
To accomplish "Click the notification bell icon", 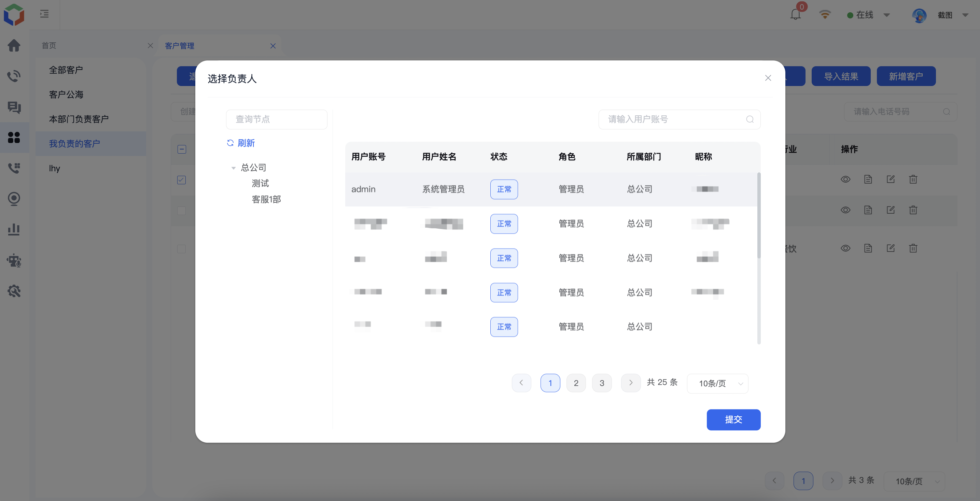I will (795, 14).
